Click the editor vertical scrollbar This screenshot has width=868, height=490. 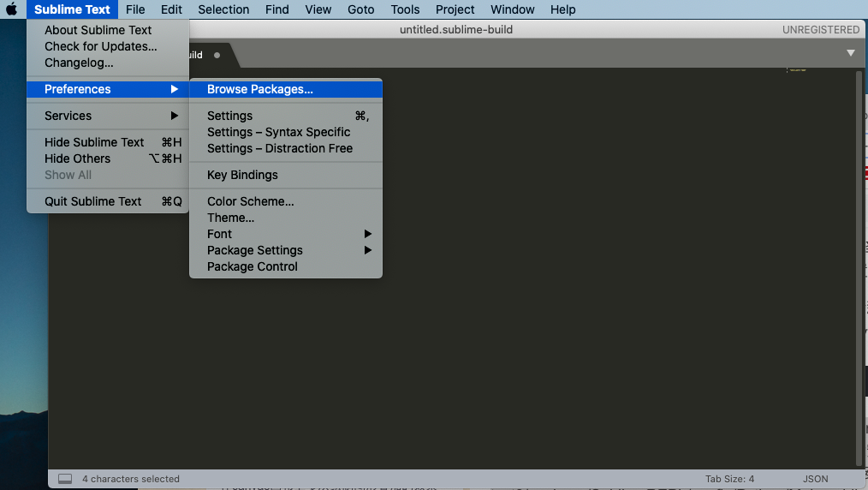coord(859,268)
